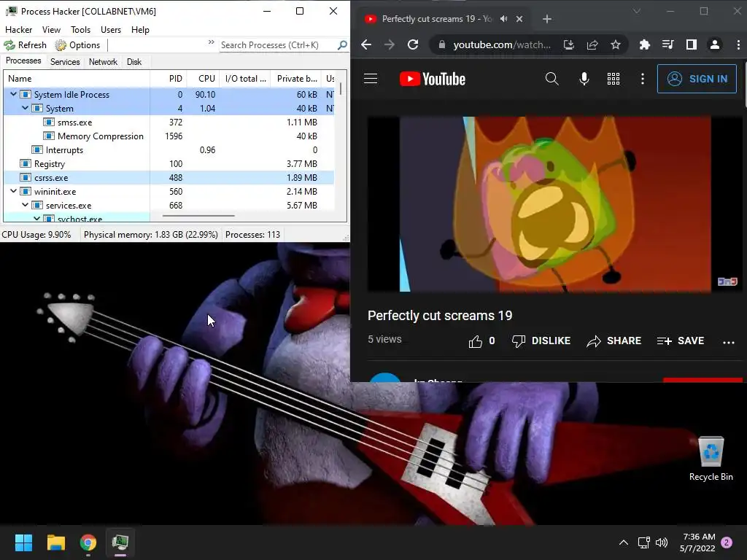
Task: Bookmark this page with the star icon
Action: tap(616, 44)
